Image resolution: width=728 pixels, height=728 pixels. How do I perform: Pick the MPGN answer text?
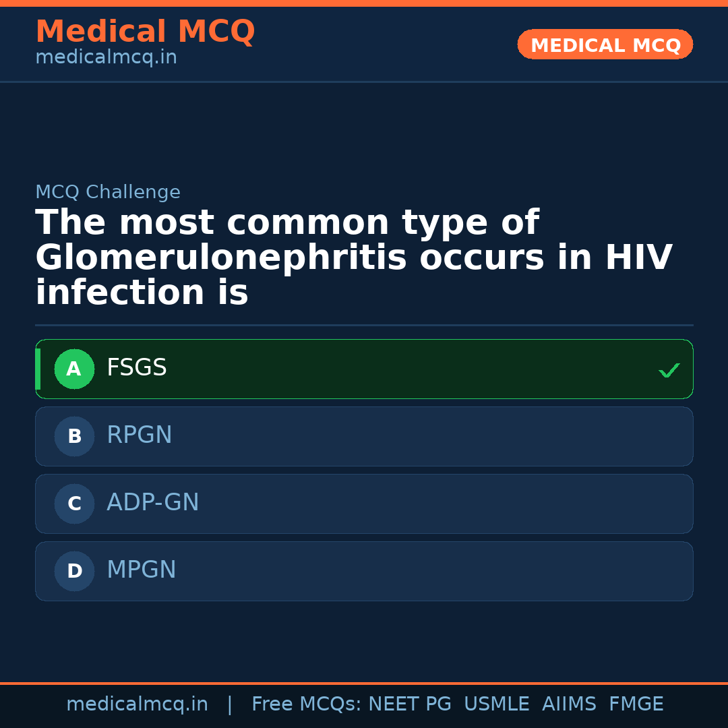(142, 570)
